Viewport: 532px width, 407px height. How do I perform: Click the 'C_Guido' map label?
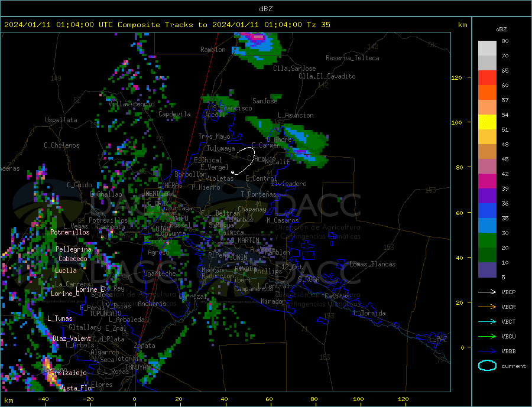[x=79, y=185]
